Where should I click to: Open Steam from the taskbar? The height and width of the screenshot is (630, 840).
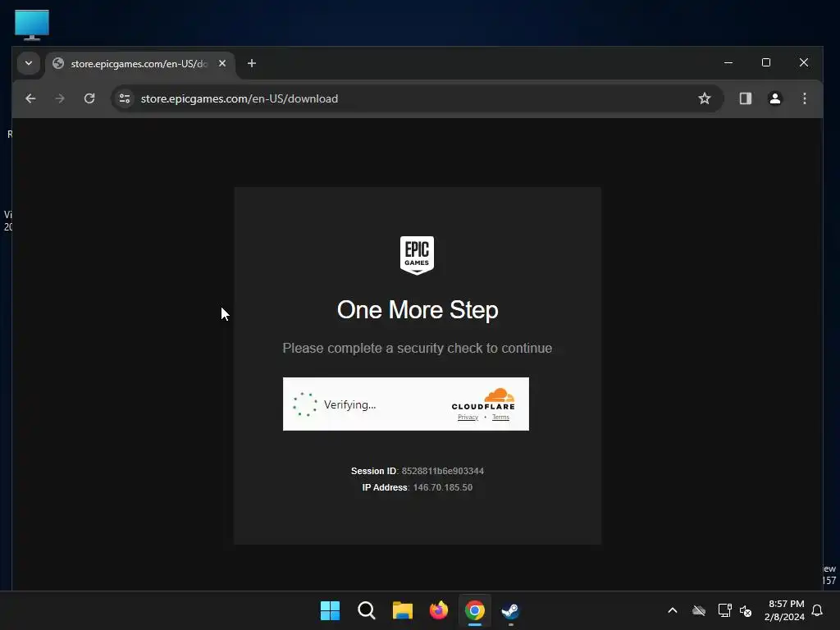(510, 610)
